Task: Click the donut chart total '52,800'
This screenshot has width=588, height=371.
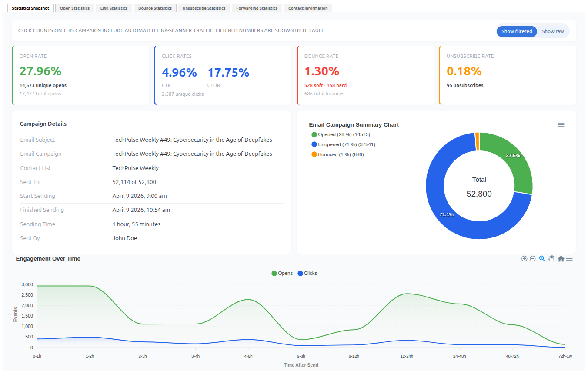Action: (479, 194)
